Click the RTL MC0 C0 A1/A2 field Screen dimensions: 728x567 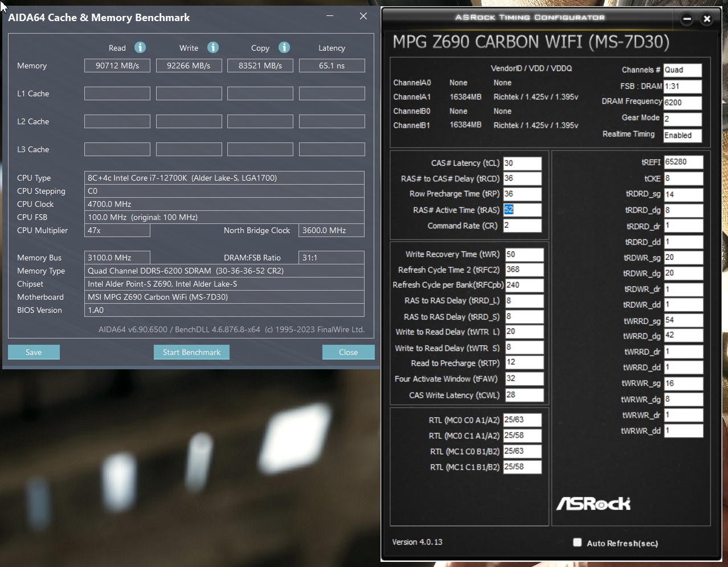[x=522, y=420]
